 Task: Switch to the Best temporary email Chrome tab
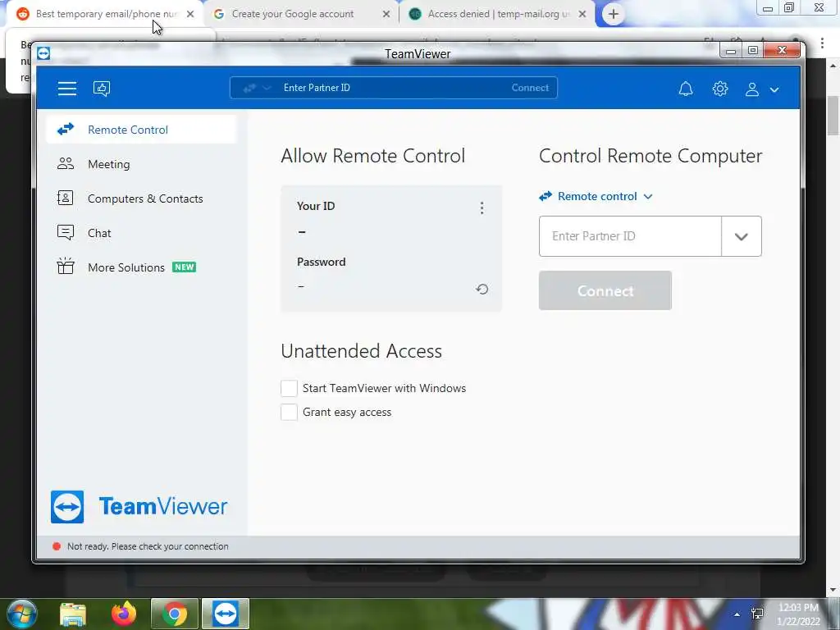click(x=104, y=14)
